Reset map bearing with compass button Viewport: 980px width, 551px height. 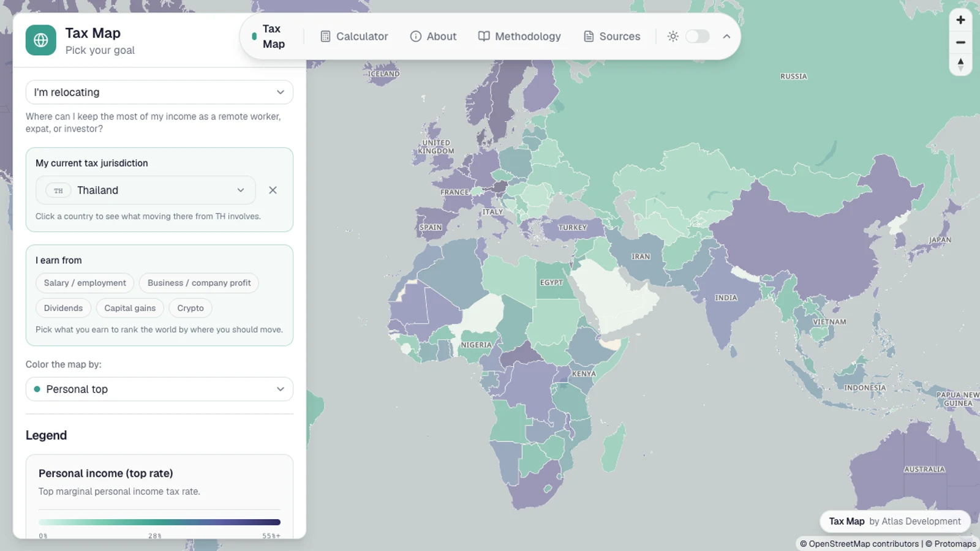960,64
